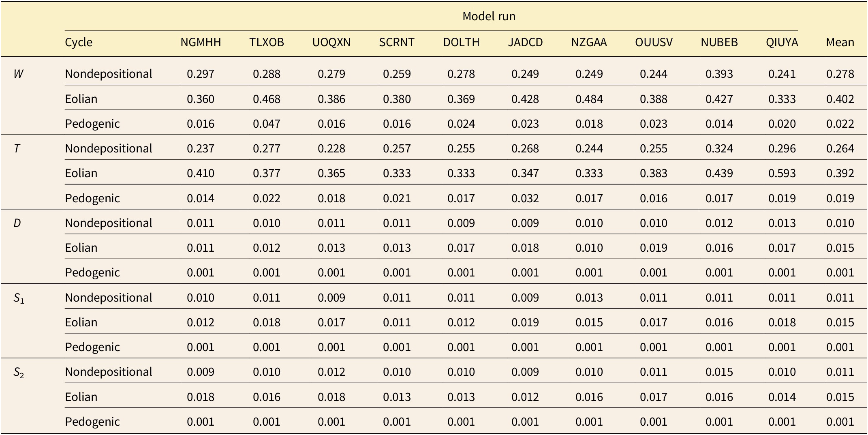The width and height of the screenshot is (868, 435).
Task: Select the Cycle column header
Action: click(x=79, y=42)
